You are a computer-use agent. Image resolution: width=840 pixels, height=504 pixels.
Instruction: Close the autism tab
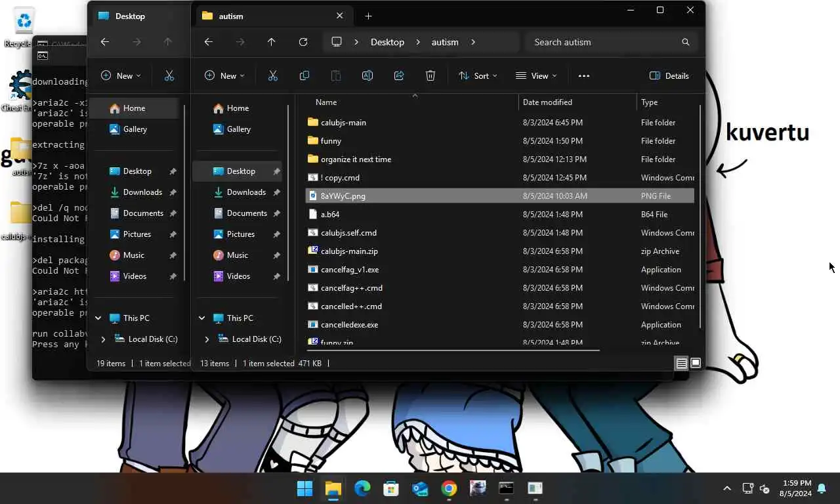(339, 16)
